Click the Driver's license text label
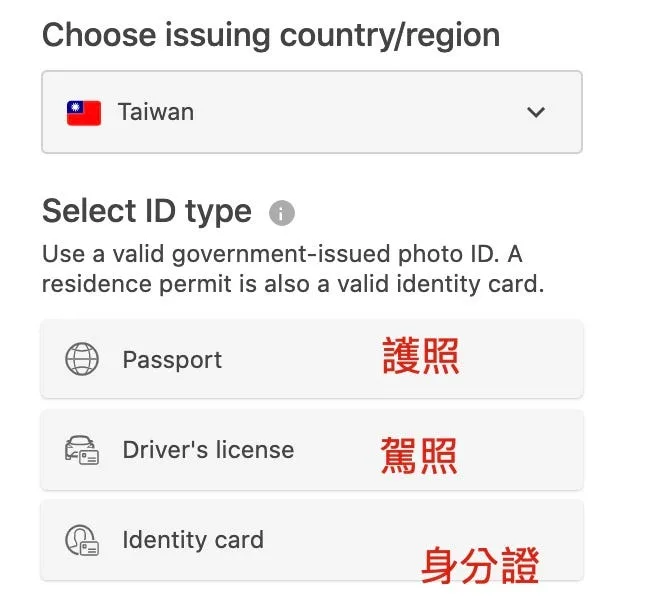Viewport: 652px width, 616px height. [208, 450]
